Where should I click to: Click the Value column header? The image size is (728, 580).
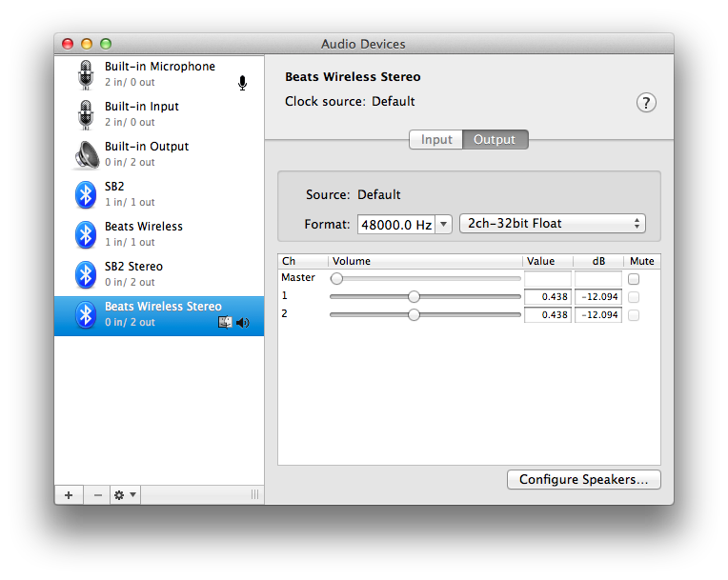547,261
